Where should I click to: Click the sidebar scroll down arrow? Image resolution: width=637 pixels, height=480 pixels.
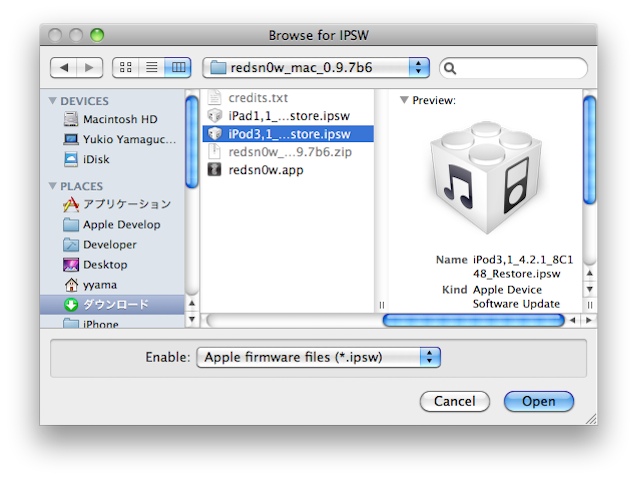pos(192,319)
